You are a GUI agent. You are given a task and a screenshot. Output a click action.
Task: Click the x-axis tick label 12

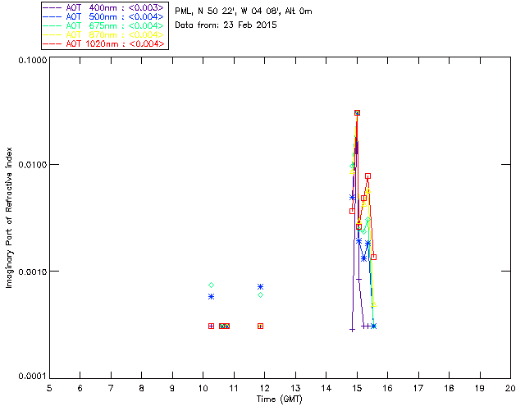coord(264,389)
